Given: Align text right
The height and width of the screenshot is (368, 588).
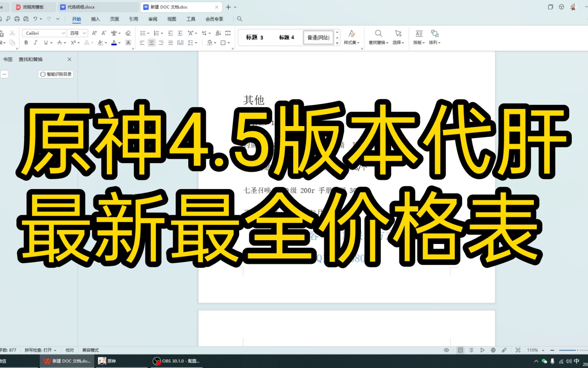Looking at the screenshot, I should 161,43.
